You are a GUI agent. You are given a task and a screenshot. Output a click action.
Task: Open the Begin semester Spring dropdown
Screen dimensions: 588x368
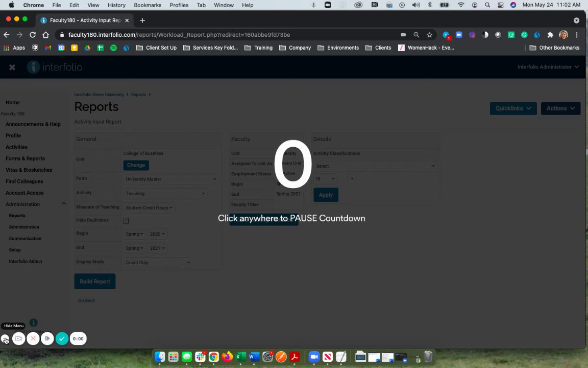pos(135,234)
